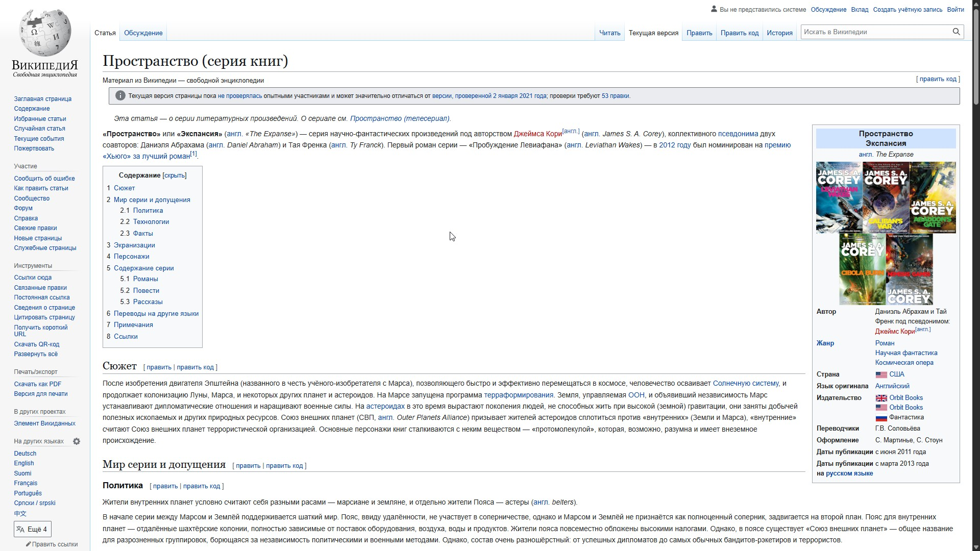Open Nemesis Games cover thumbnail

point(909,269)
